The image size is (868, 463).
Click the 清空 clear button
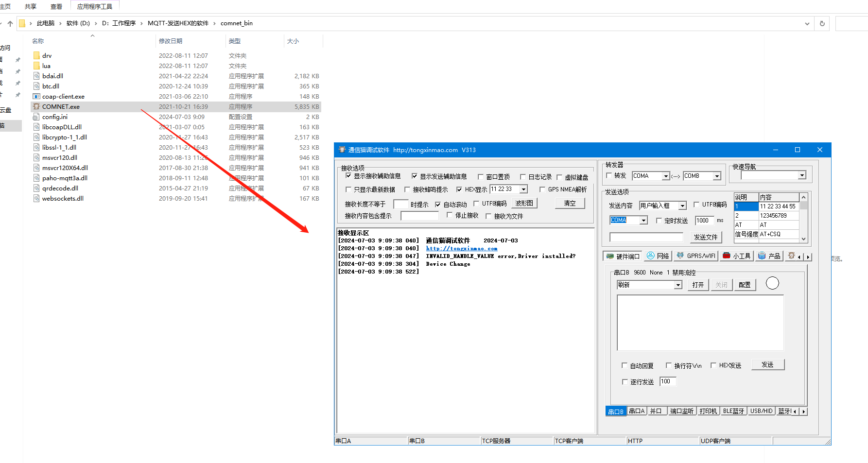[570, 204]
